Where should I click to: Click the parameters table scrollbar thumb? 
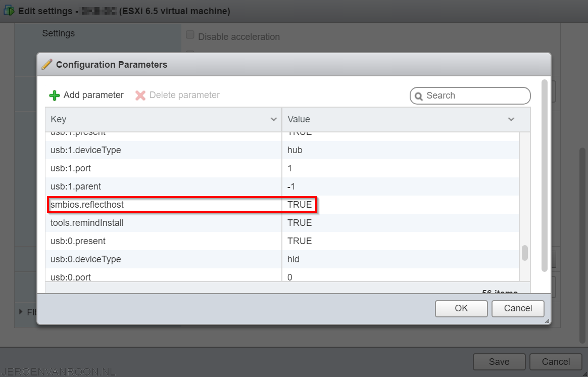[x=525, y=253]
